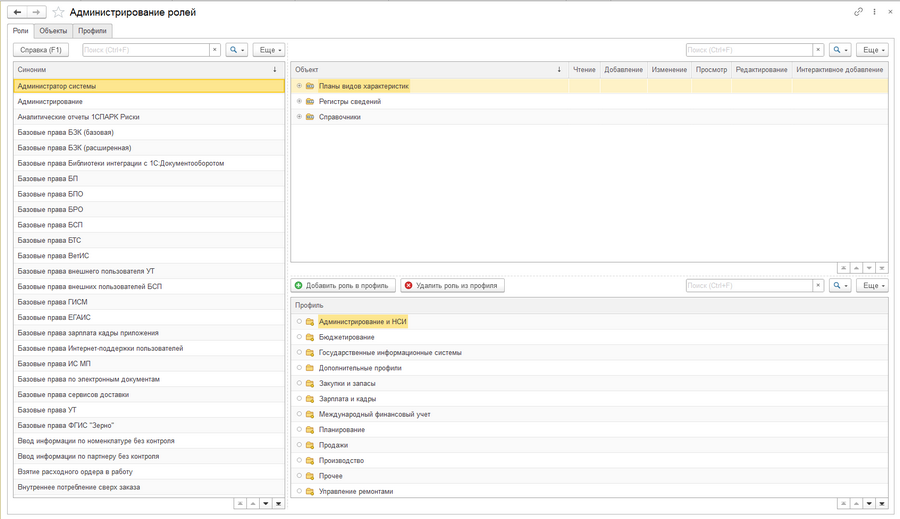Open help with Справка (F1) button
Screen dimensions: 900x519
[41, 50]
